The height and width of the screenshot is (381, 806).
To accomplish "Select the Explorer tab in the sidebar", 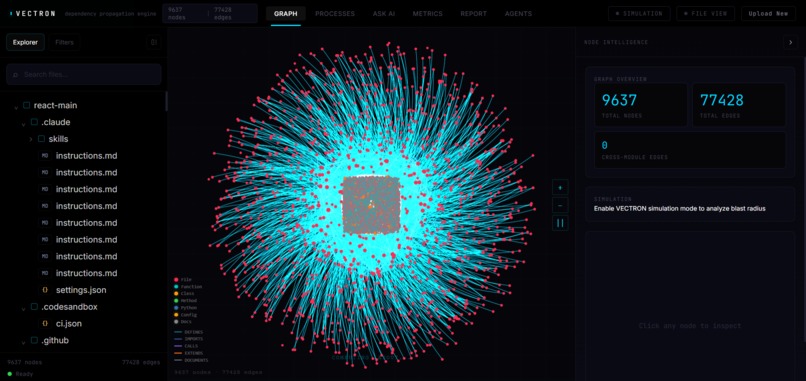I will pyautogui.click(x=25, y=42).
